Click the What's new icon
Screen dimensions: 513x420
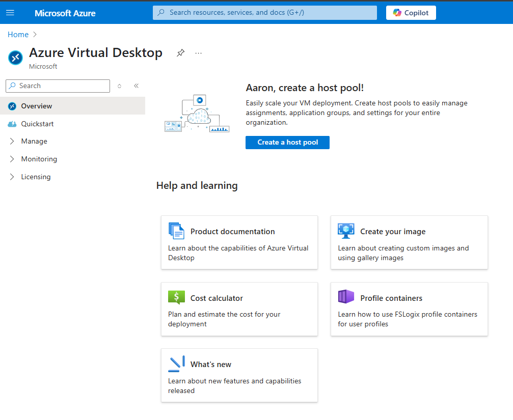176,364
